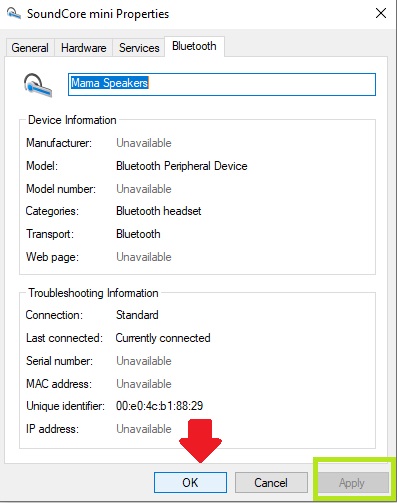Click the Mama Speakers name field

pos(222,84)
